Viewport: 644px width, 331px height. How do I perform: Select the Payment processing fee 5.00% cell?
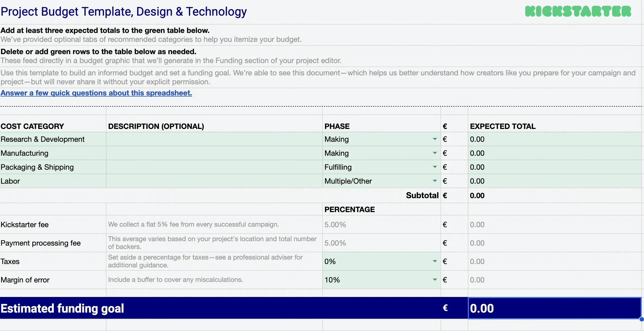click(381, 243)
